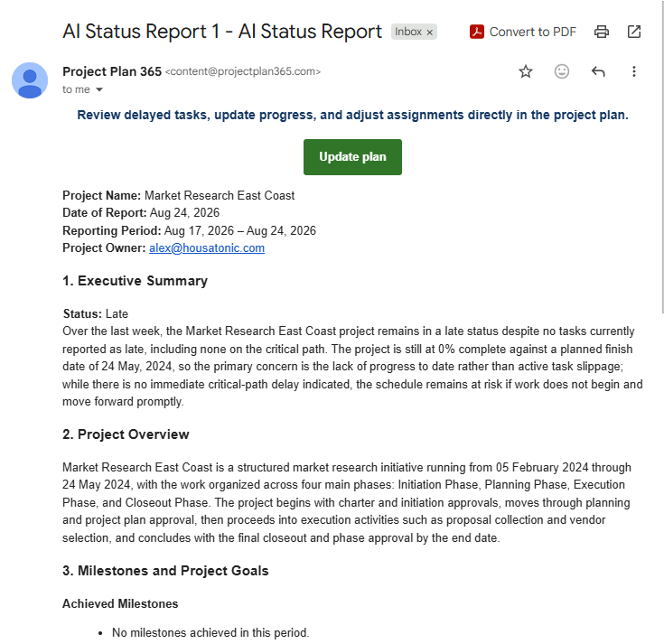This screenshot has height=644, width=664.
Task: Click the Project Plan 365 sender name
Action: (x=112, y=71)
